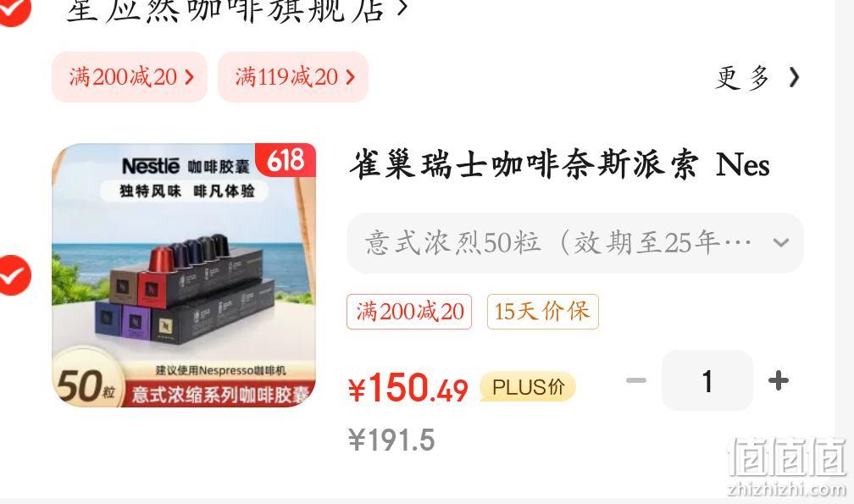Open Nestle capsule product thumbnail

click(184, 274)
